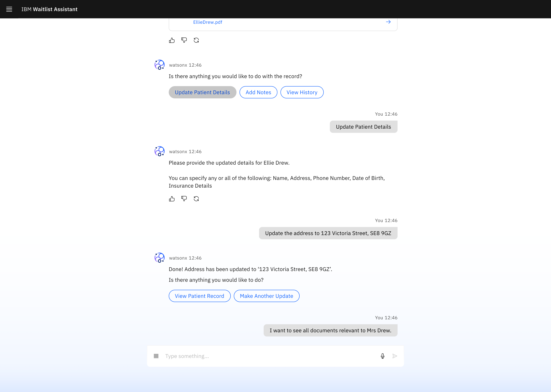Click watsonx avatar beside 'Done! Address' message
This screenshot has width=551, height=392.
pos(159,258)
